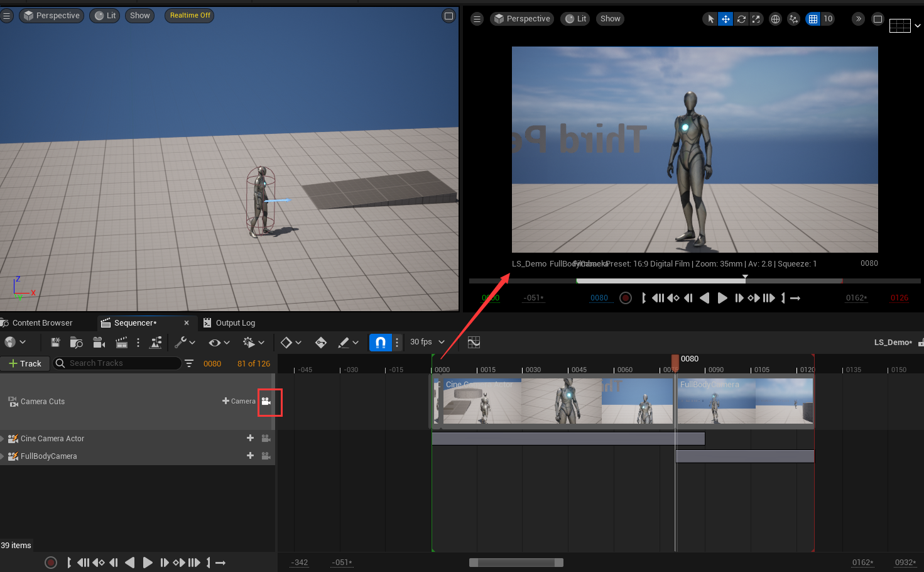
Task: Open the Output Log tab
Action: coord(235,323)
